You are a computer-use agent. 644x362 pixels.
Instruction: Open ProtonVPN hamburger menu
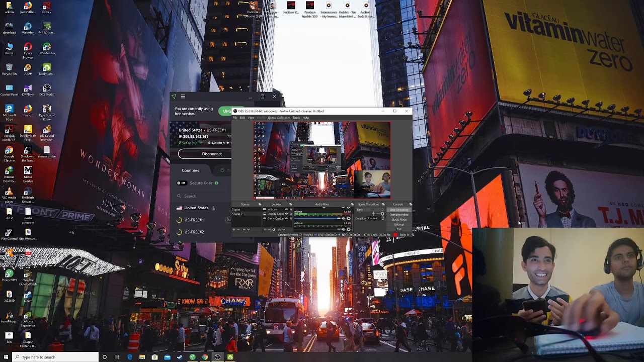tap(183, 97)
